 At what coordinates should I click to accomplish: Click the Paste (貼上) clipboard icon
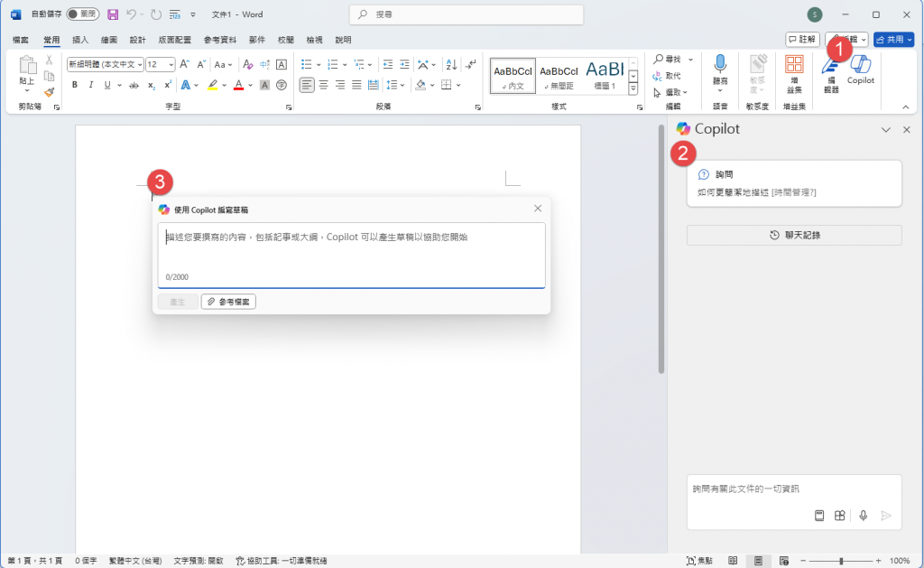(26, 66)
